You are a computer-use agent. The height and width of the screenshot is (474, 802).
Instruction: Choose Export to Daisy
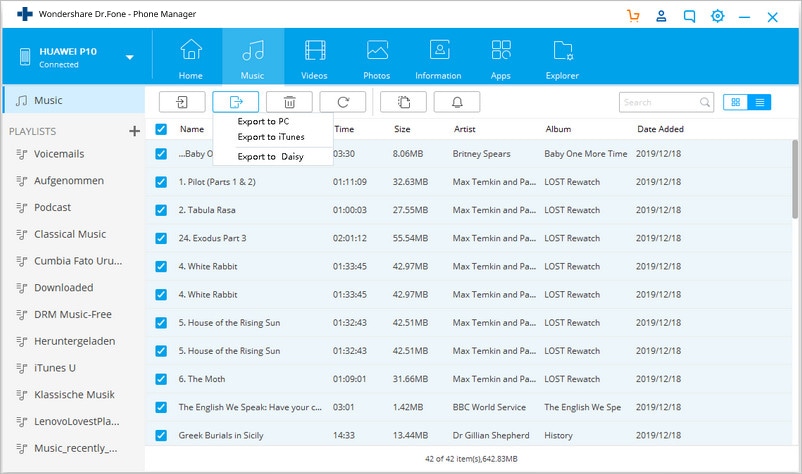[x=271, y=157]
